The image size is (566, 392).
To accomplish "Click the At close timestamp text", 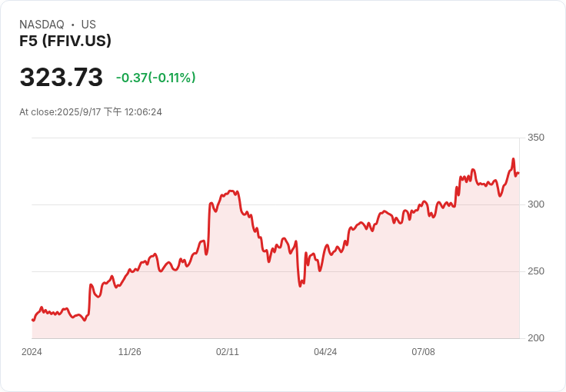I will [91, 112].
